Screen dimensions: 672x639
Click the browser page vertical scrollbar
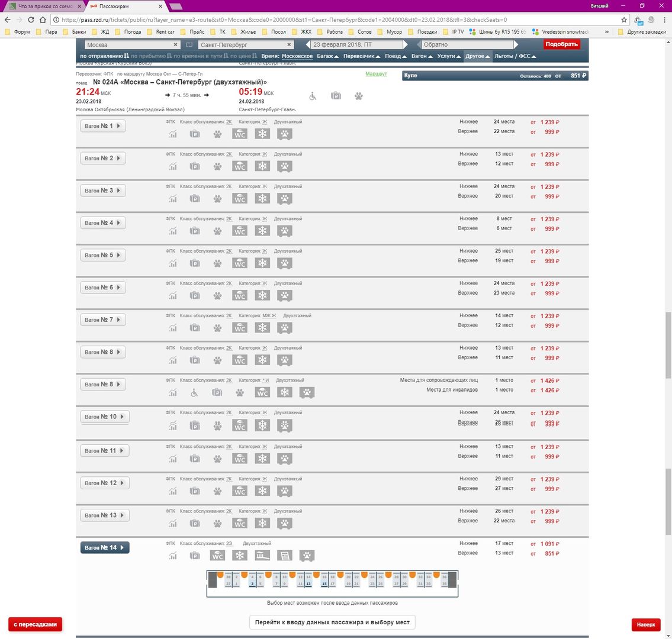668,343
